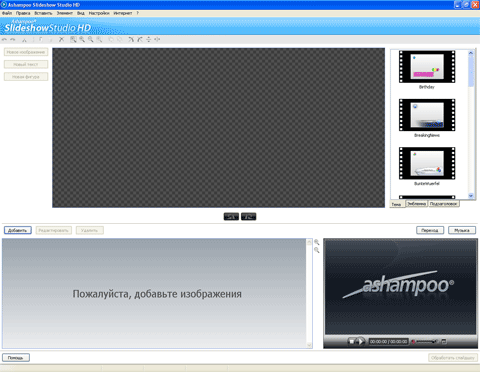Stop playback in the preview player
Screen dimensions: 480x372
click(x=351, y=341)
